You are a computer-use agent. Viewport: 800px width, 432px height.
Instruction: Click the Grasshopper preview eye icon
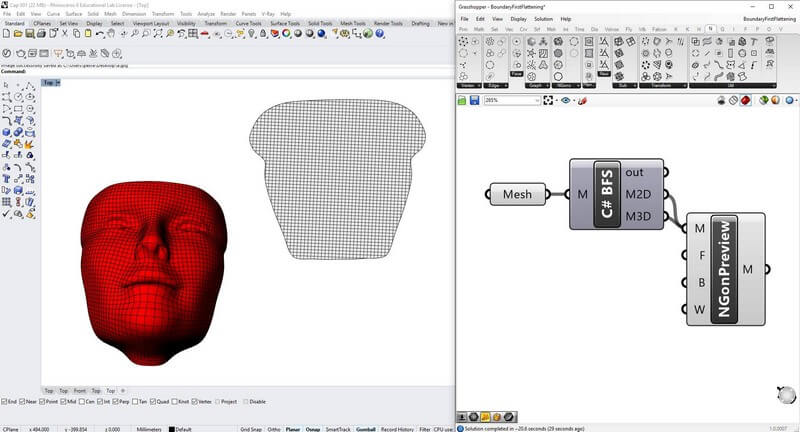[x=567, y=101]
